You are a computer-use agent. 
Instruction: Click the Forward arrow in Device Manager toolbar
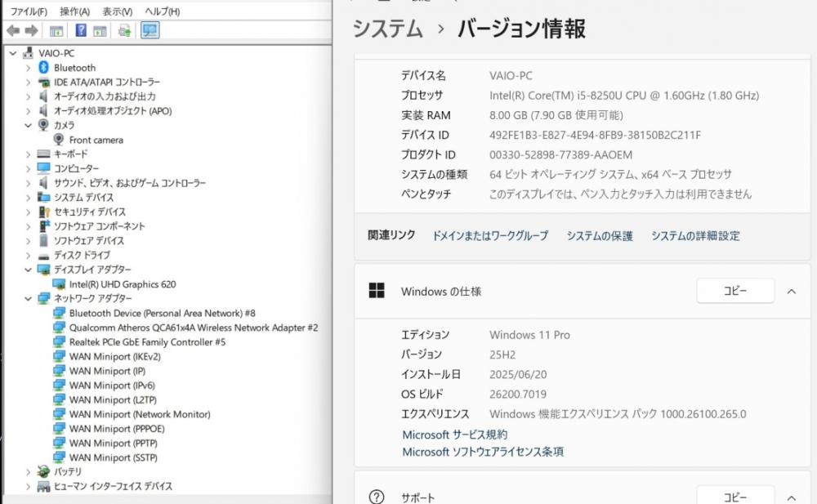pyautogui.click(x=31, y=31)
